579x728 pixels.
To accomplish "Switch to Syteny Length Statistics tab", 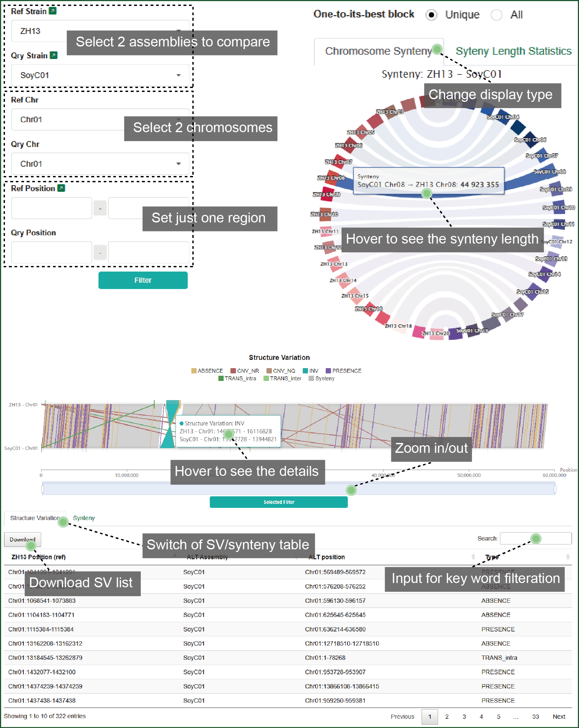I will [x=513, y=51].
